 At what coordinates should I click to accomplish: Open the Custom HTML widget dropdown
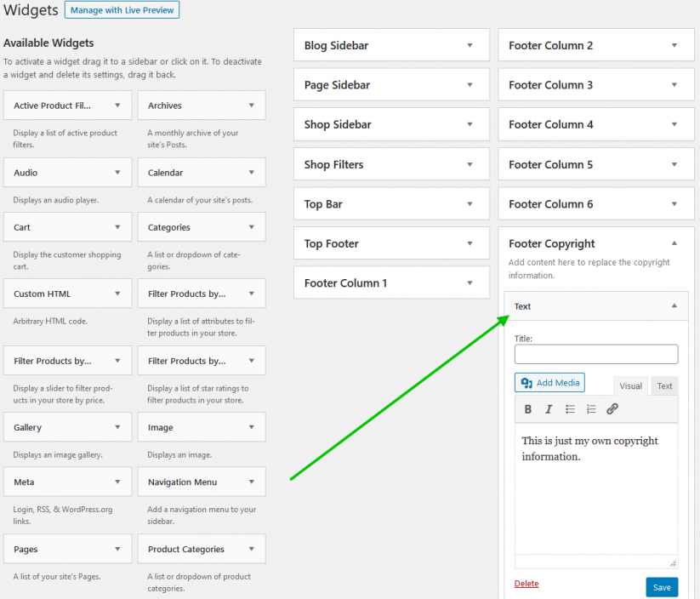117,294
